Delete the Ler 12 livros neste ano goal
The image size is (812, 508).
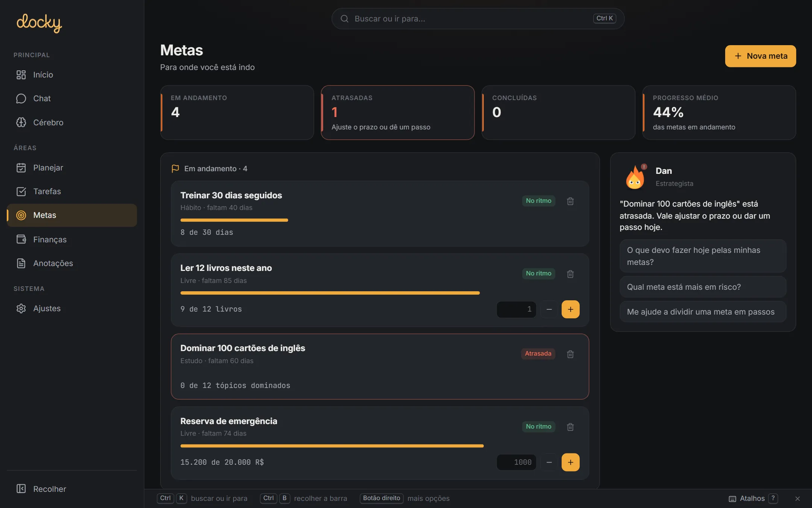click(x=570, y=274)
